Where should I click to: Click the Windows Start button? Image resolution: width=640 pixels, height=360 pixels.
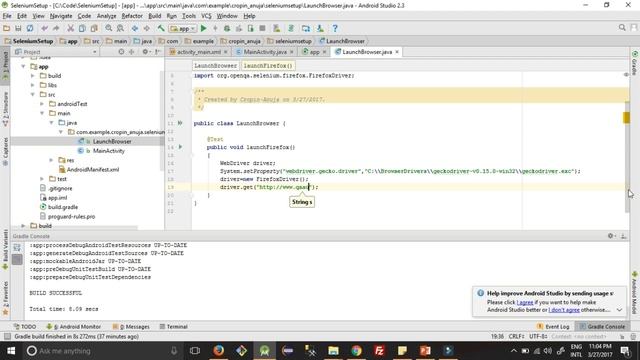point(11,351)
